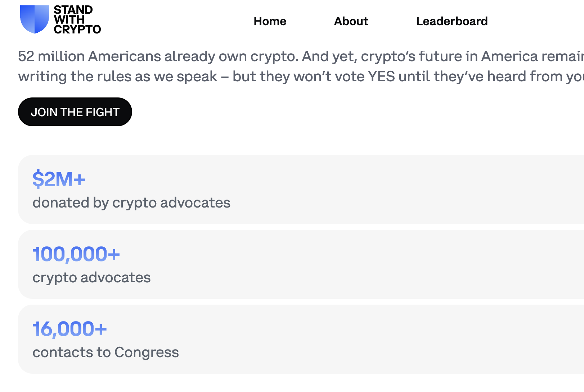Screen dimensions: 584x392
Task: Click the 'donated by crypto advocates' label
Action: [x=131, y=202]
